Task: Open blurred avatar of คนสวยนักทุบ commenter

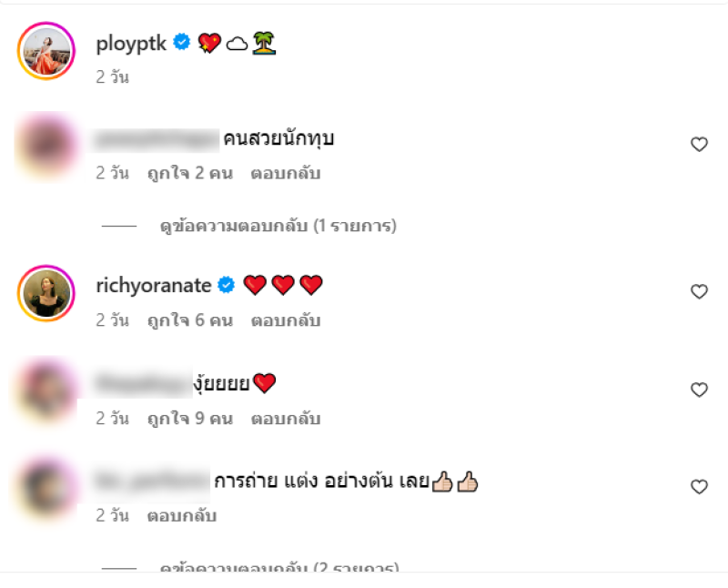Action: (x=46, y=146)
